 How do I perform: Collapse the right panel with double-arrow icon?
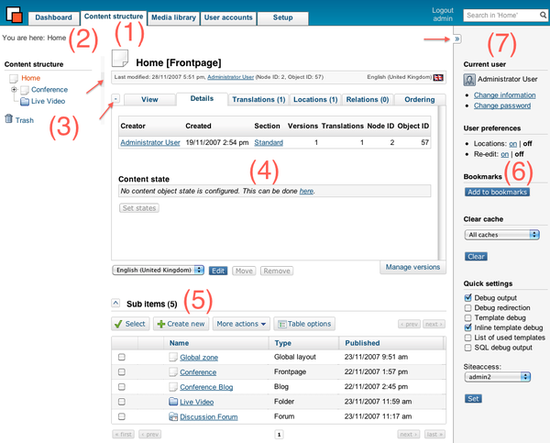[x=457, y=39]
